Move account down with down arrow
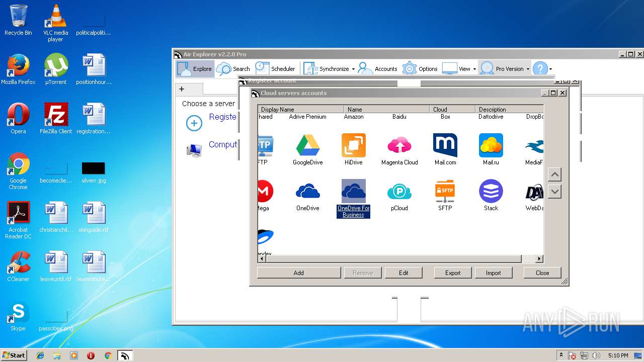This screenshot has height=362, width=644. (554, 192)
